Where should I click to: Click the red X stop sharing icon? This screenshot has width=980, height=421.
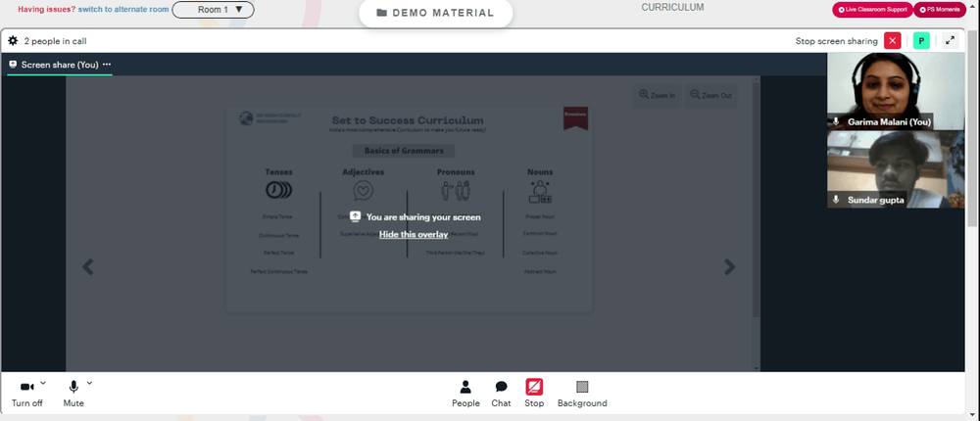pyautogui.click(x=893, y=41)
